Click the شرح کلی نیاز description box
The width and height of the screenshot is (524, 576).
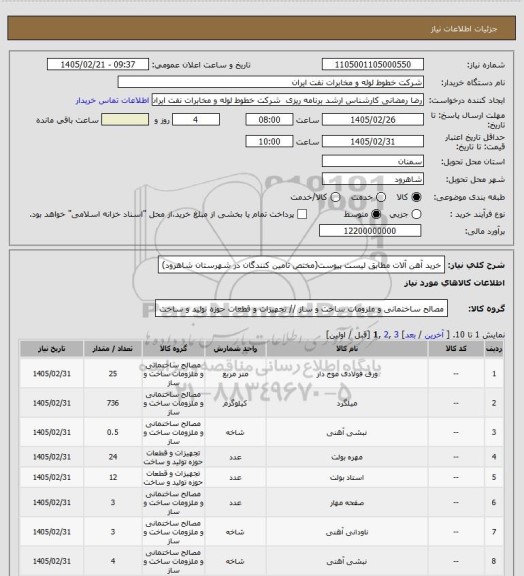click(302, 265)
